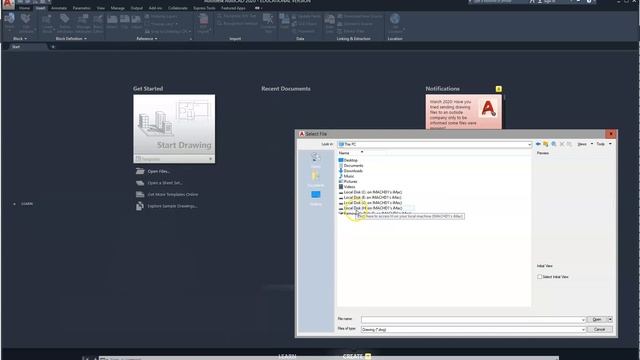Click Search the Web icon in dialog
Screen dimensions: 640x360
[x=554, y=144]
